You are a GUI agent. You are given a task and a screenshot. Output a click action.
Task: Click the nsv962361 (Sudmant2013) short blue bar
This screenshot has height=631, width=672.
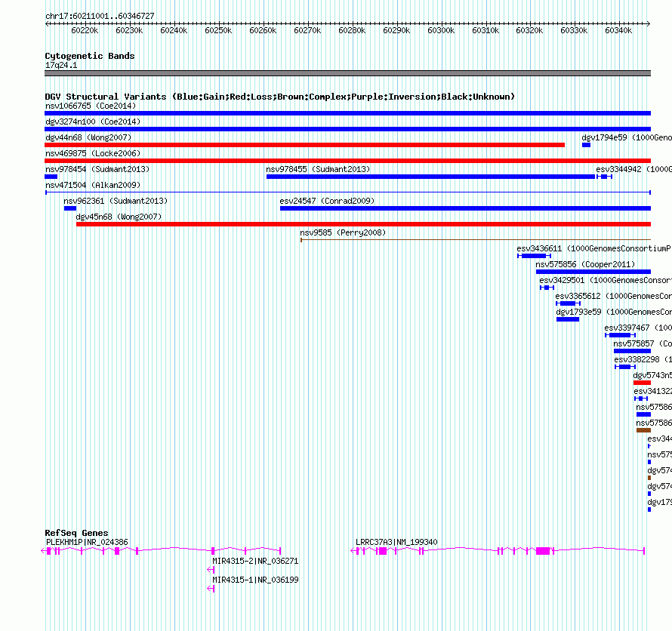pyautogui.click(x=70, y=208)
